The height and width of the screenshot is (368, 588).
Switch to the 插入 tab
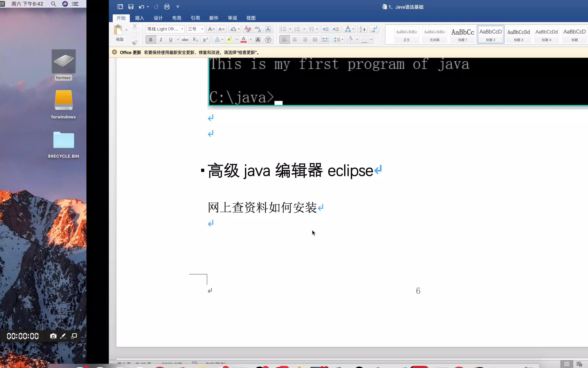tap(139, 18)
